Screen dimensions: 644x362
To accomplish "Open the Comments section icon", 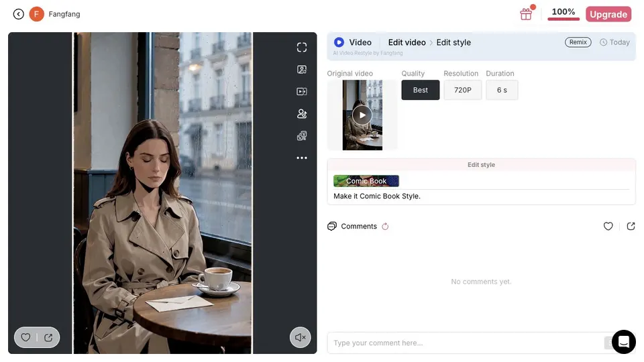I will pyautogui.click(x=332, y=226).
